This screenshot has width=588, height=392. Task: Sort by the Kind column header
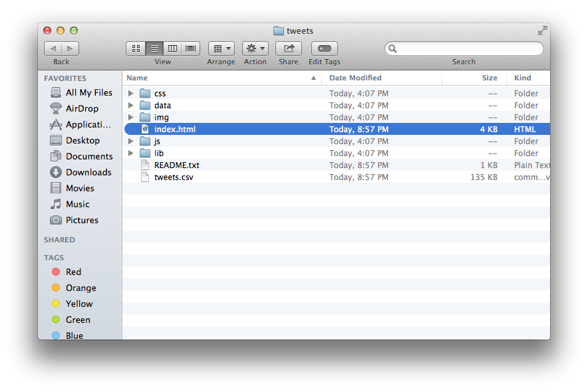point(529,78)
